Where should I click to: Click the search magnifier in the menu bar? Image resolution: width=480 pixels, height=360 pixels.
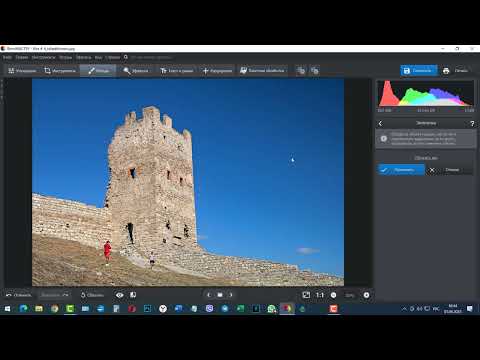coord(126,57)
